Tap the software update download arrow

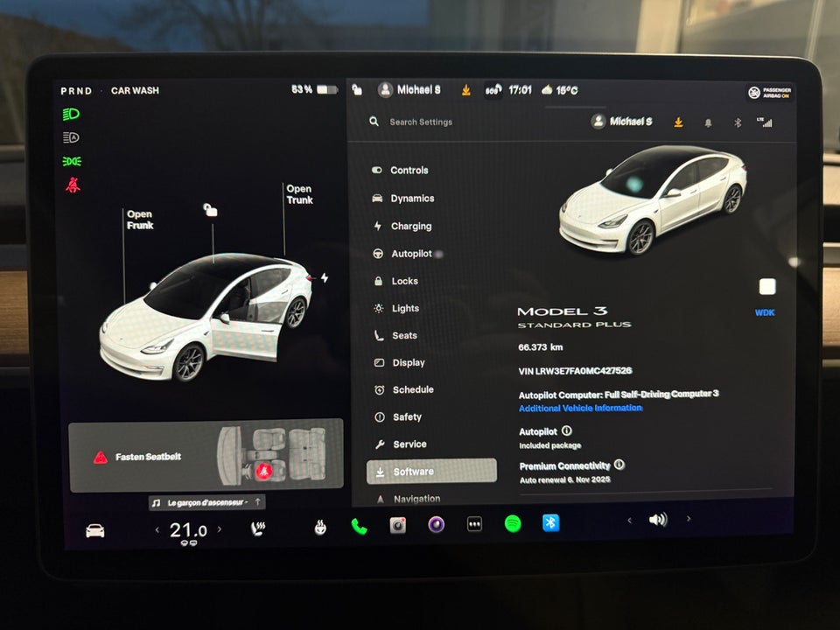tap(678, 122)
